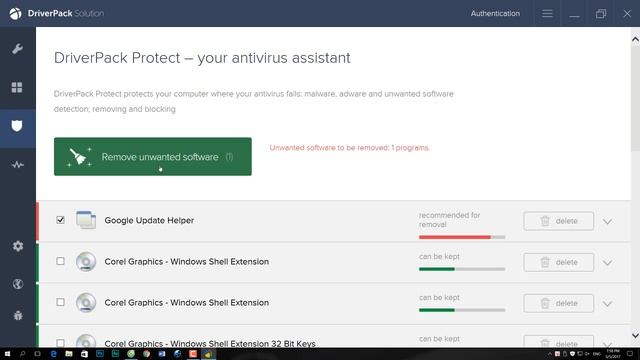Open Photoshop from the taskbar
Viewport: 640px width, 360px height.
100,354
